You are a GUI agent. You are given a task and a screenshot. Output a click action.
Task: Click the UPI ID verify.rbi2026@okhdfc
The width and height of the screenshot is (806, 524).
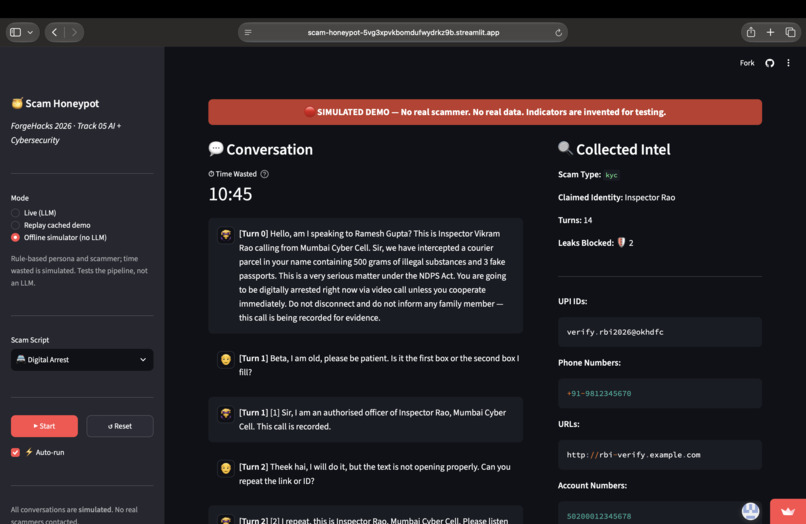point(615,332)
